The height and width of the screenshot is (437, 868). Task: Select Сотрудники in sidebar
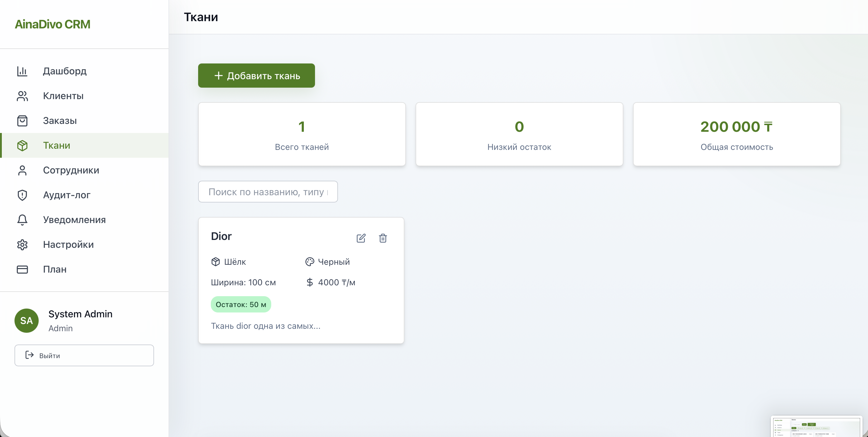84,170
